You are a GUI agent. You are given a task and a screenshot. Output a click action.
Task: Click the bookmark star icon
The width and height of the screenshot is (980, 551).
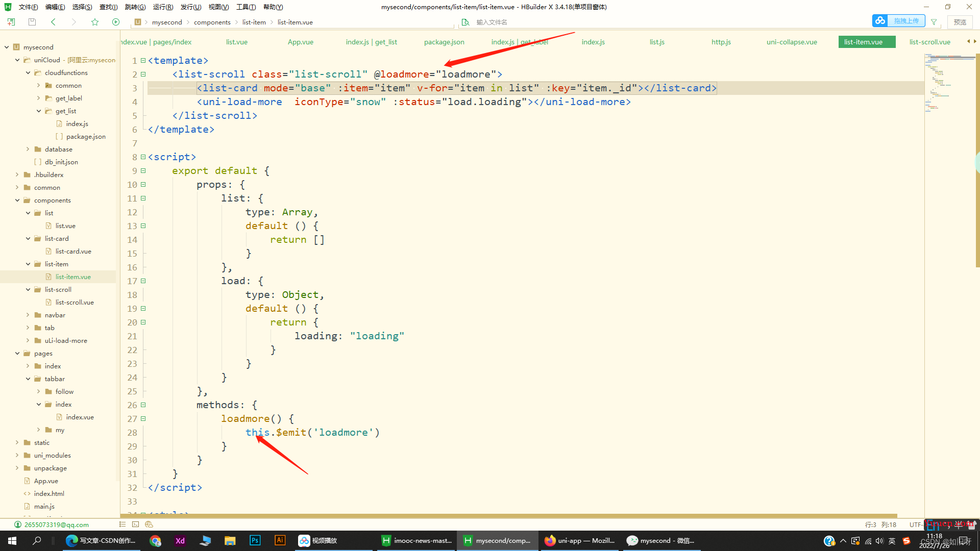pyautogui.click(x=95, y=22)
